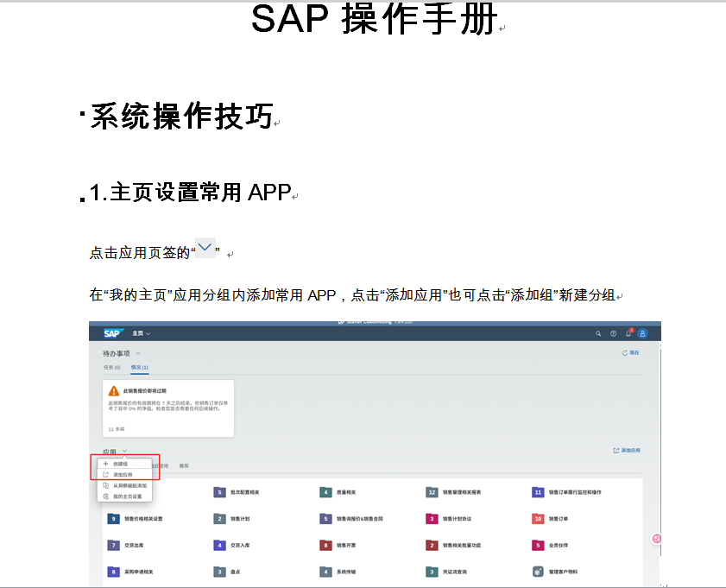
Task: Click the pink floating assistant icon at right edge
Action: 657,539
